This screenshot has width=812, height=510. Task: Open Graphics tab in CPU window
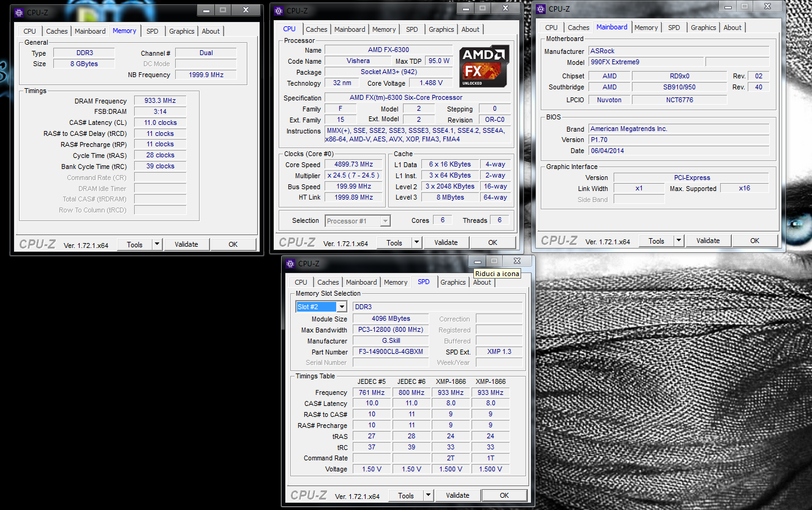click(442, 29)
